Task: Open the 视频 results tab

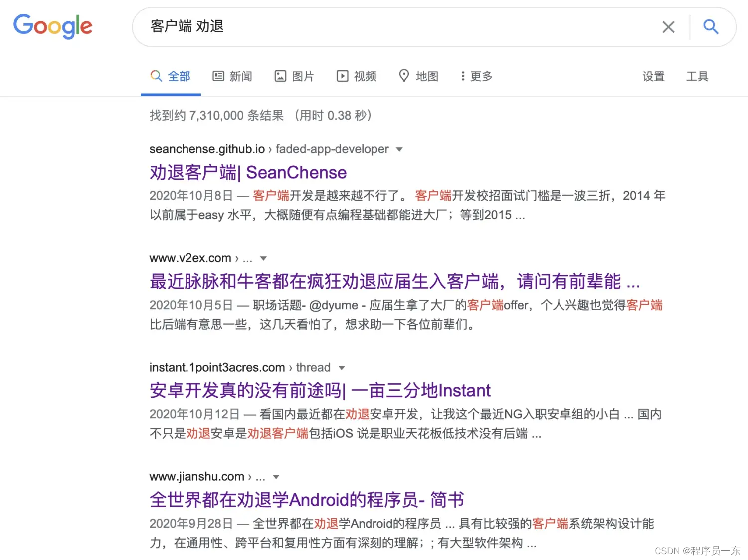Action: [x=357, y=76]
